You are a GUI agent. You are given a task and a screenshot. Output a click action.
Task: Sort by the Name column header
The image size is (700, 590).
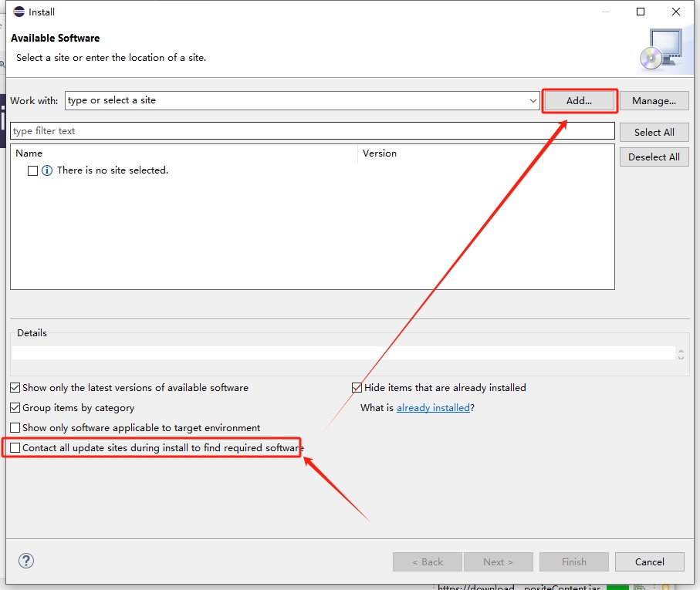(x=184, y=153)
